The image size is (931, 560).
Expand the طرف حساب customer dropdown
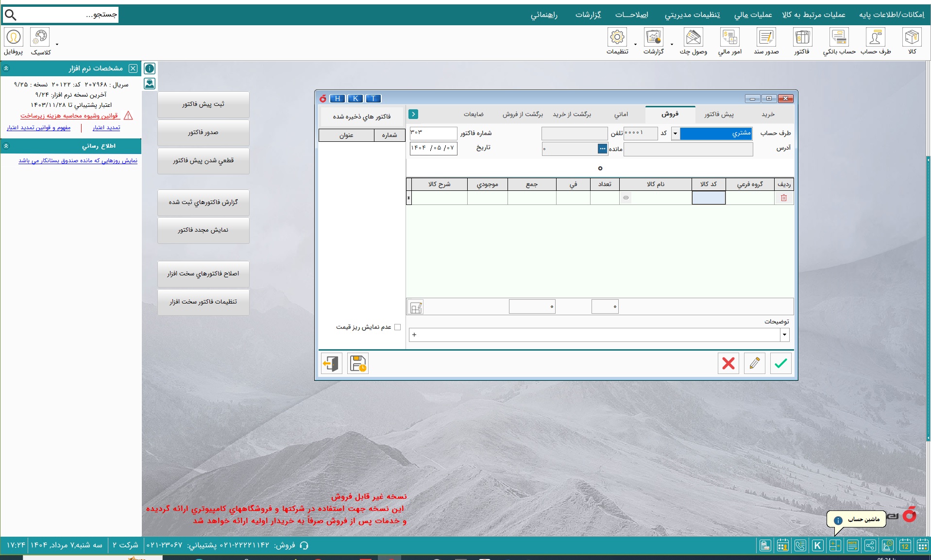point(675,133)
